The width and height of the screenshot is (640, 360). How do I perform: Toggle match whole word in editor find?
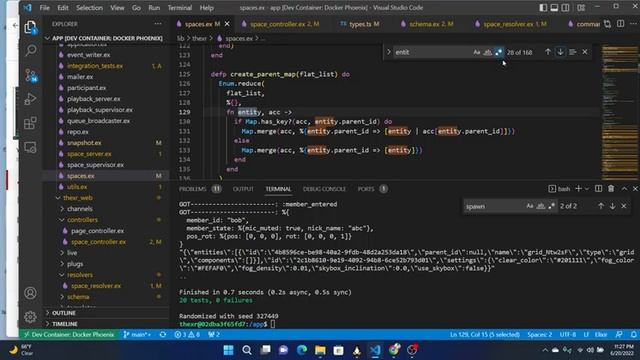tap(488, 52)
